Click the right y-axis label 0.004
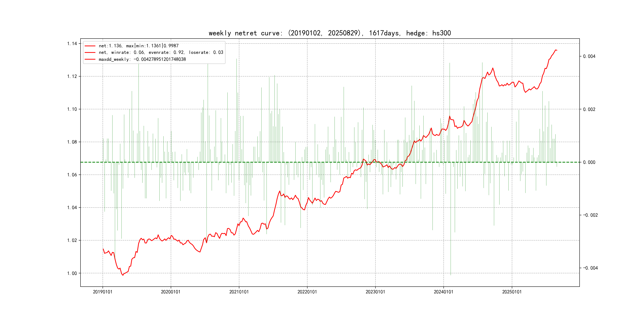Viewport: 644px width, 322px height. pos(589,56)
